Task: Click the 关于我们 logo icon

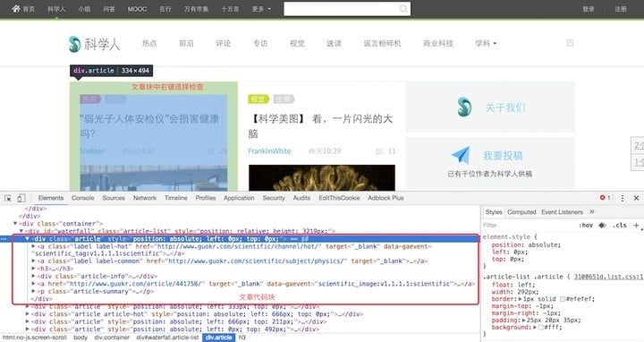Action: [x=464, y=107]
